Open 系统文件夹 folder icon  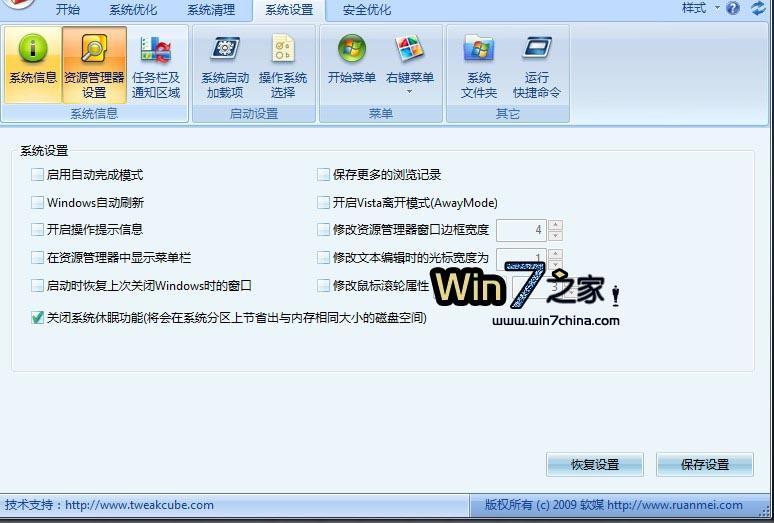pyautogui.click(x=478, y=49)
